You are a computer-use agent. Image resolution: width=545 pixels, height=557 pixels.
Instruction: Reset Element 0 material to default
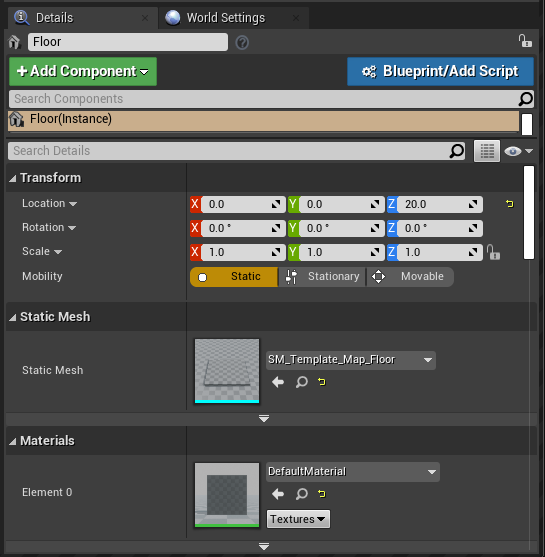point(322,493)
